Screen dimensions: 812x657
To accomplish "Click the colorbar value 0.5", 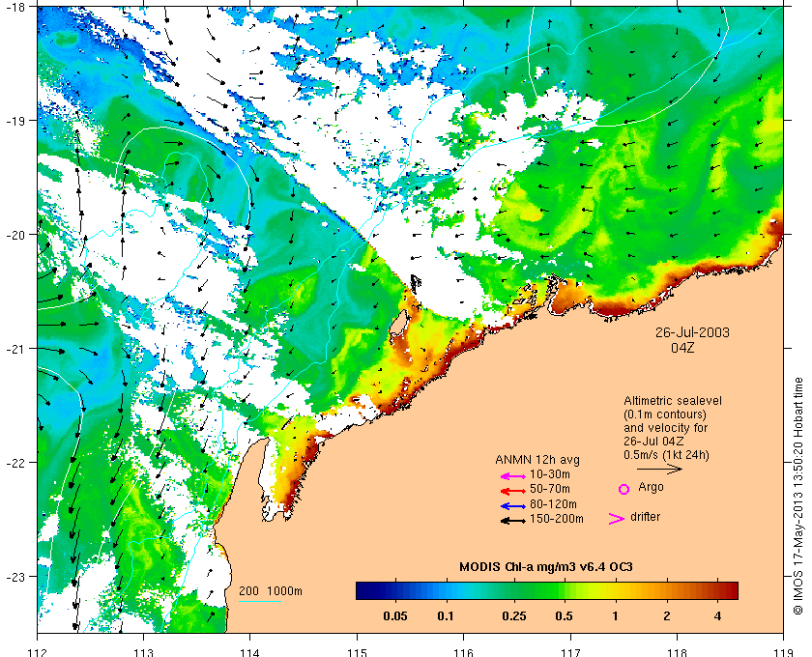I will point(564,616).
